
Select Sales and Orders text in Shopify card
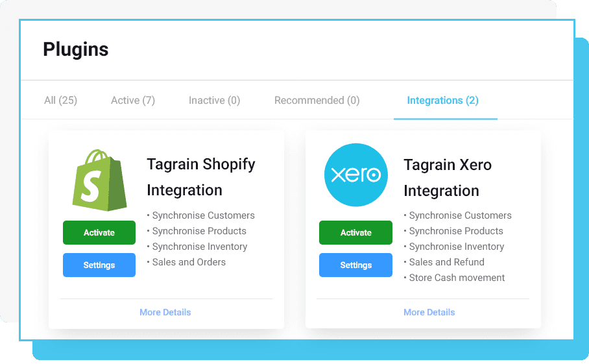tap(189, 262)
